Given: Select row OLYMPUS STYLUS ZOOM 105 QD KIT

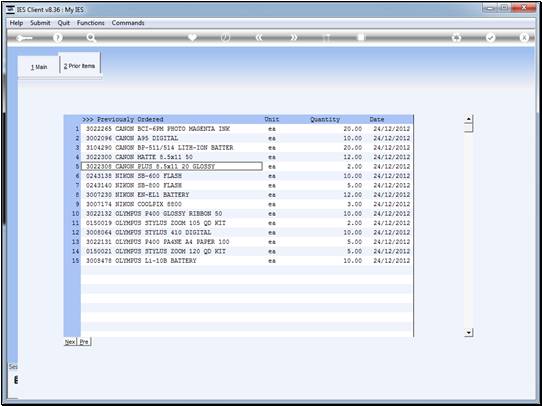Looking at the screenshot, I should click(x=247, y=223).
